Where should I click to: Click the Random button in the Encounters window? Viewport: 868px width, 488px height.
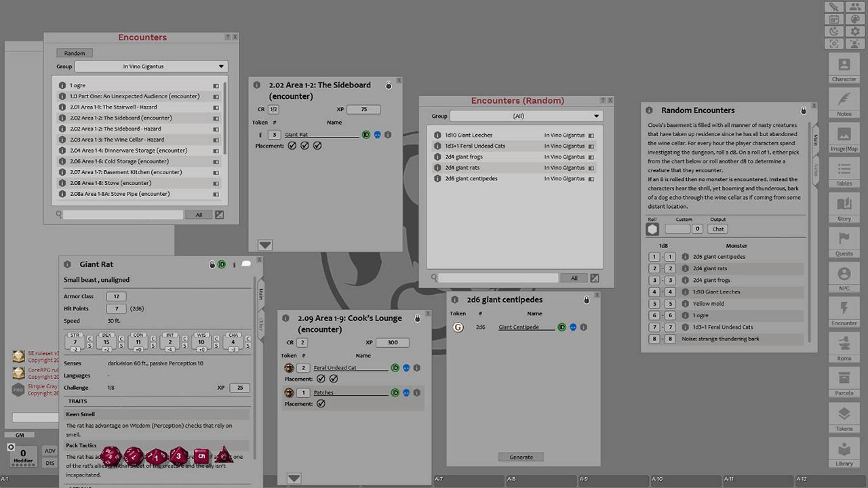pos(74,52)
